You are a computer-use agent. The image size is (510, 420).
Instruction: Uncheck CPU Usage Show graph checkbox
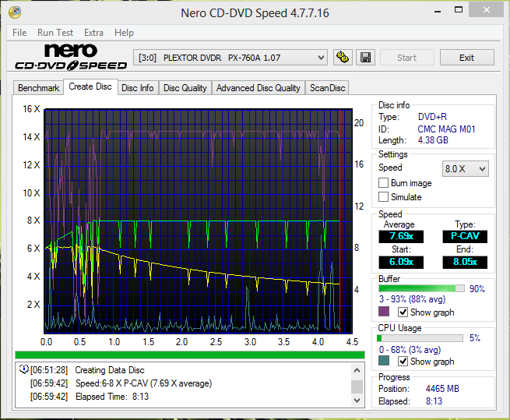[x=403, y=361]
